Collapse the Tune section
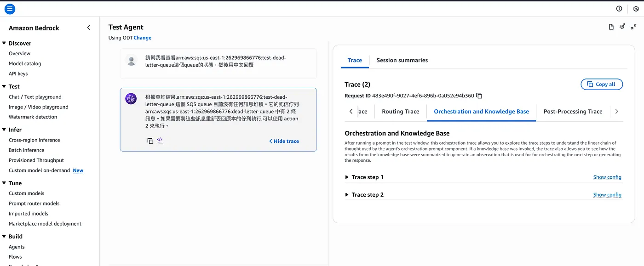The height and width of the screenshot is (266, 644). coord(4,183)
